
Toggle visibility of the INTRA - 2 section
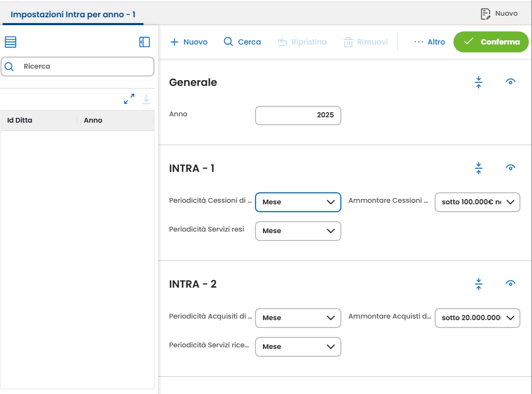click(511, 283)
